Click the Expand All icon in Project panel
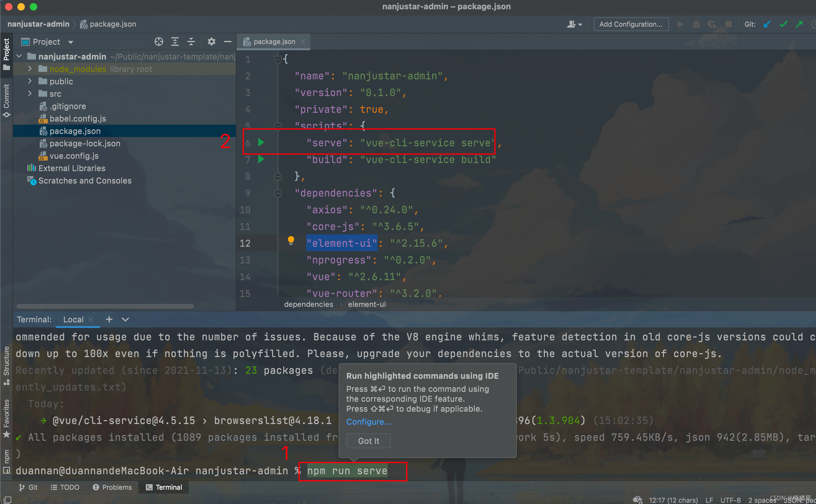 coord(175,42)
